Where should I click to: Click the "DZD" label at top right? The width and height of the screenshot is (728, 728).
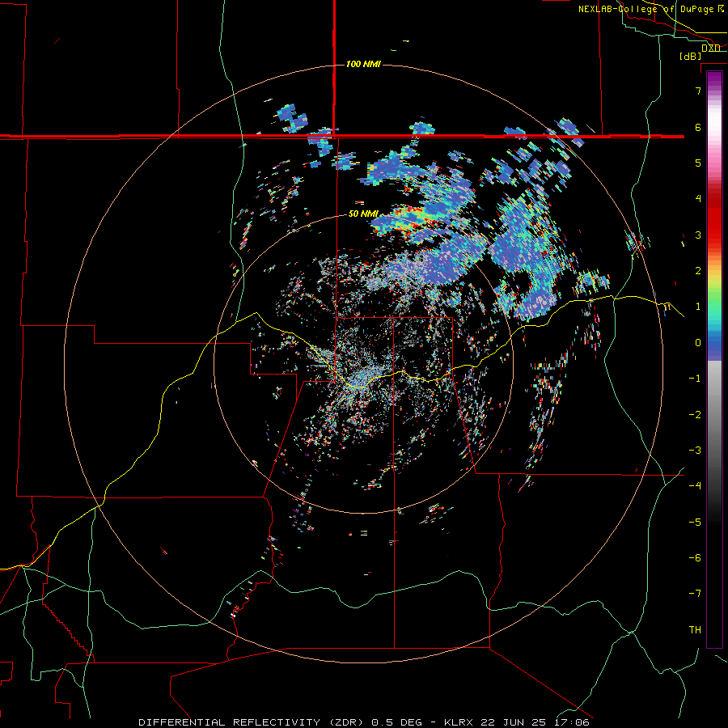(711, 48)
